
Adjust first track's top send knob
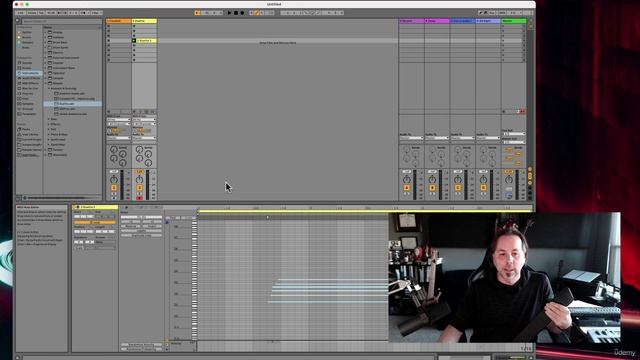tap(114, 150)
